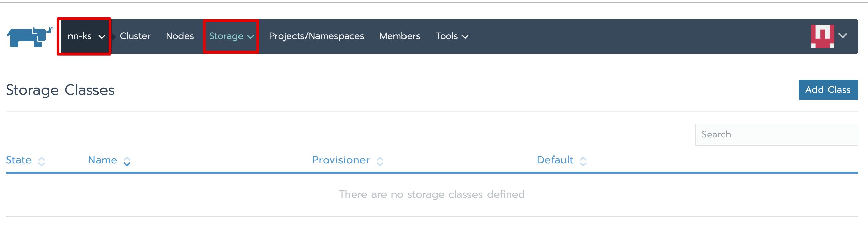This screenshot has width=868, height=243.
Task: Click the Rancher cow logo
Action: (x=30, y=37)
